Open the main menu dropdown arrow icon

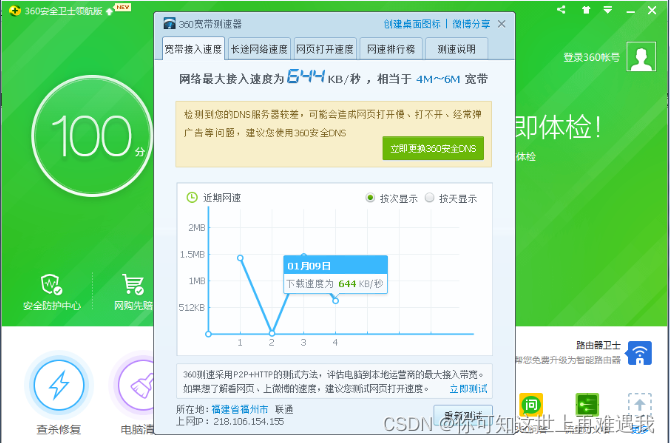pos(608,9)
